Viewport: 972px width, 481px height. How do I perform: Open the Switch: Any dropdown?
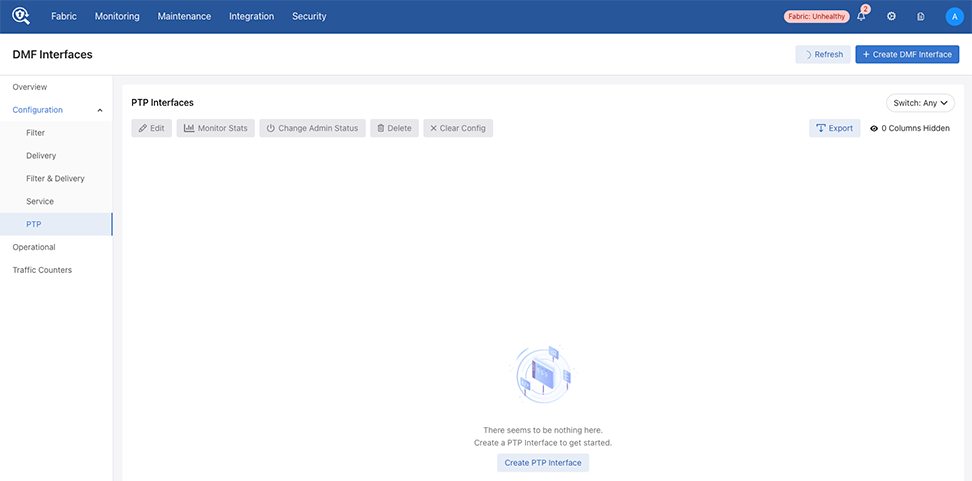921,103
